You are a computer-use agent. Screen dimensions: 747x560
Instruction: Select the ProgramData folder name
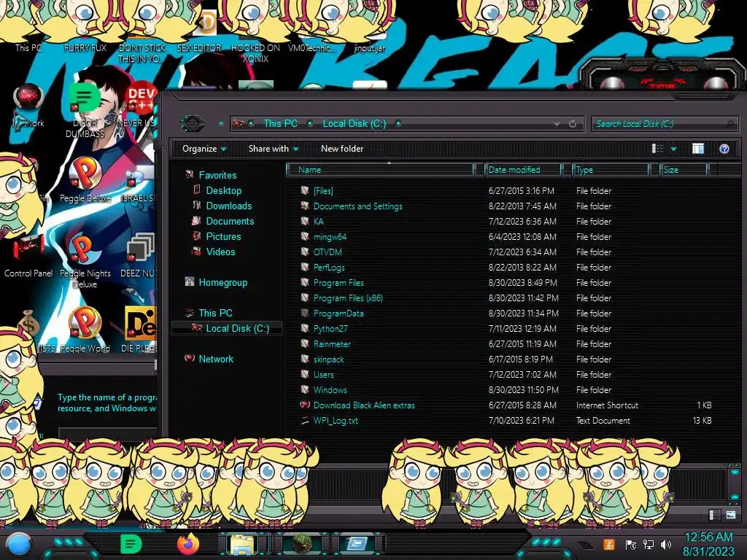pyautogui.click(x=338, y=313)
